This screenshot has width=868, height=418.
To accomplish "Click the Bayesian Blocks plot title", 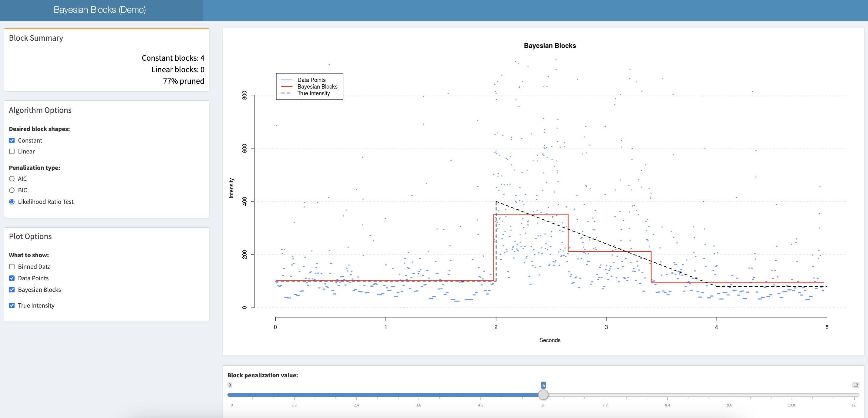I will click(550, 46).
